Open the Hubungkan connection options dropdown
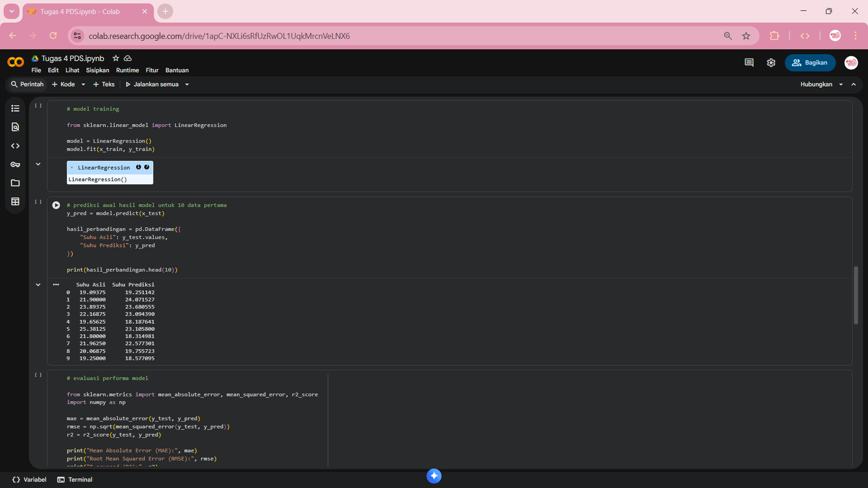Image resolution: width=868 pixels, height=488 pixels. click(841, 85)
